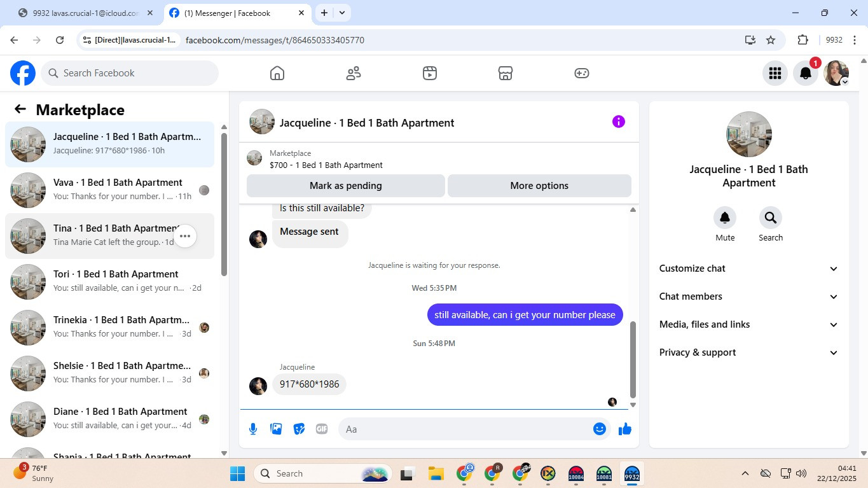Image resolution: width=868 pixels, height=488 pixels.
Task: Click the 'still available' sent message
Action: coord(525,314)
